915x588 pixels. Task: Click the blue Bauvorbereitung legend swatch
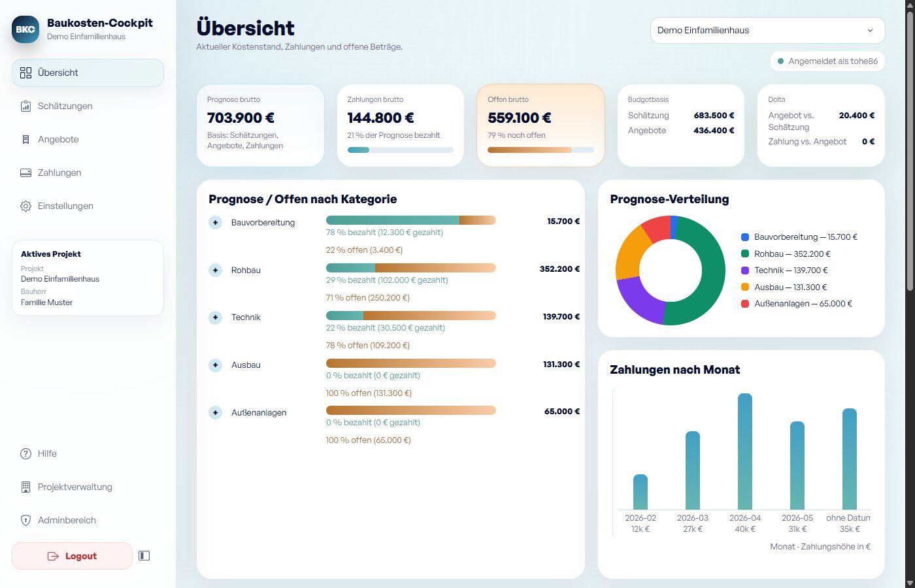pyautogui.click(x=745, y=237)
